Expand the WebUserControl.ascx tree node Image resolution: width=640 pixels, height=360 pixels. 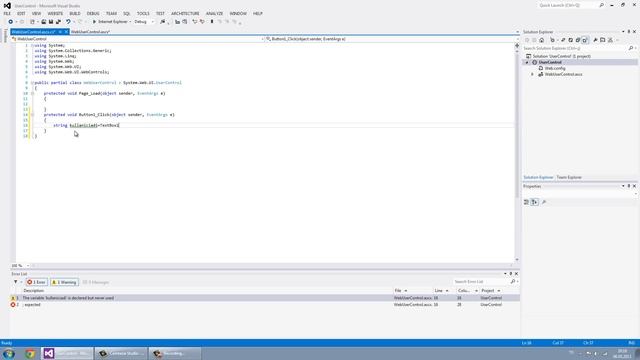pos(532,74)
